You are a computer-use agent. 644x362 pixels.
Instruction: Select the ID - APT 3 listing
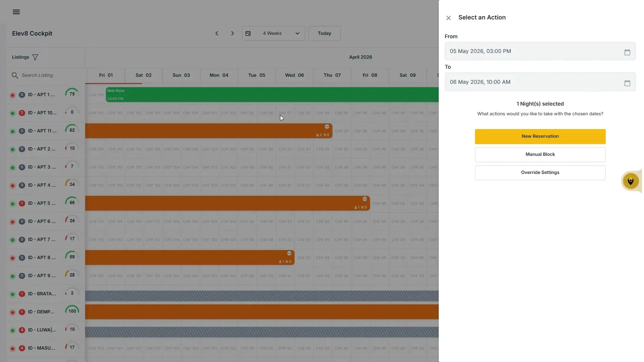point(42,167)
